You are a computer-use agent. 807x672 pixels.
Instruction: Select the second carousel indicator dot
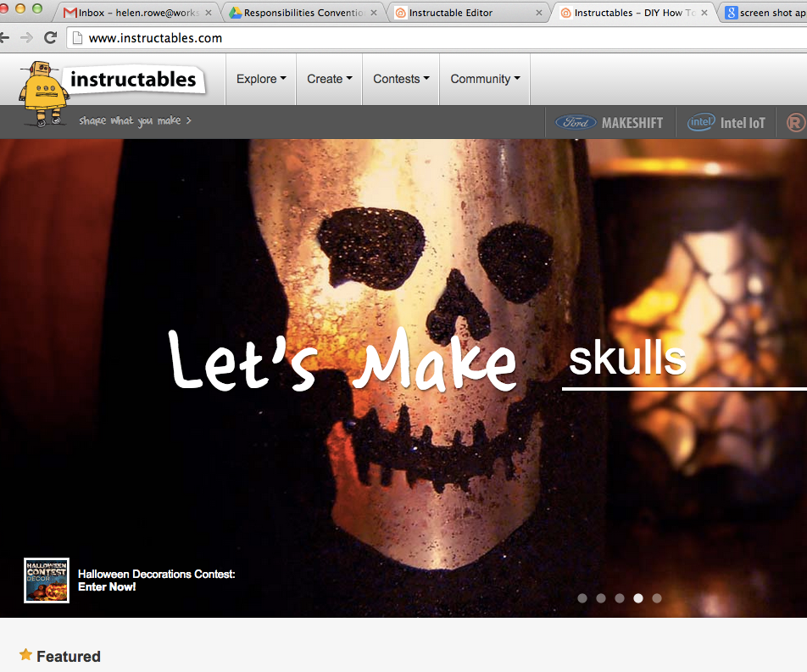tap(601, 597)
